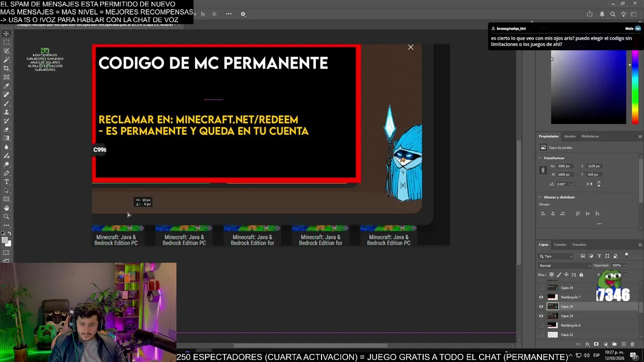Screen dimensions: 644x362
Task: Hide the Capa 24 layer
Action: [x=541, y=316]
